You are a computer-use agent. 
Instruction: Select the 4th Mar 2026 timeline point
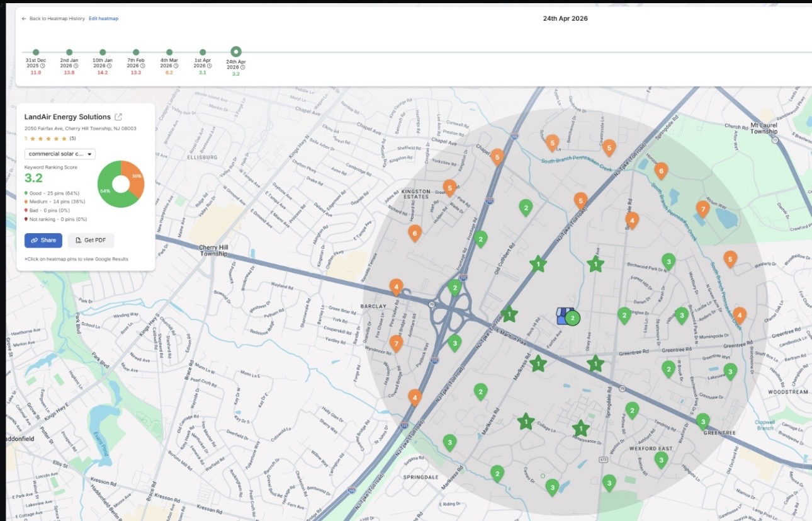coord(169,52)
